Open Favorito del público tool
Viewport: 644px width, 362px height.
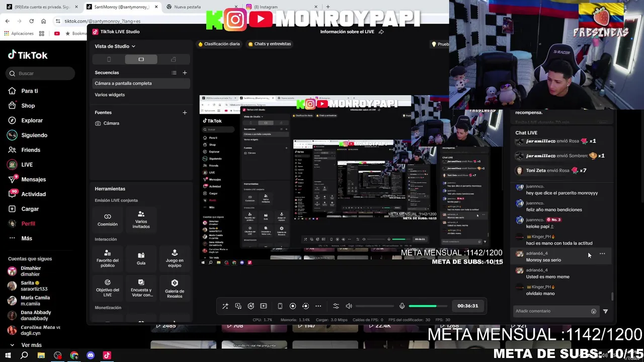pyautogui.click(x=108, y=258)
